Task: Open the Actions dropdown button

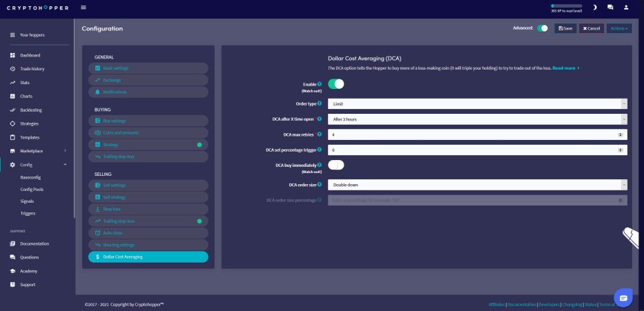Action: tap(619, 28)
